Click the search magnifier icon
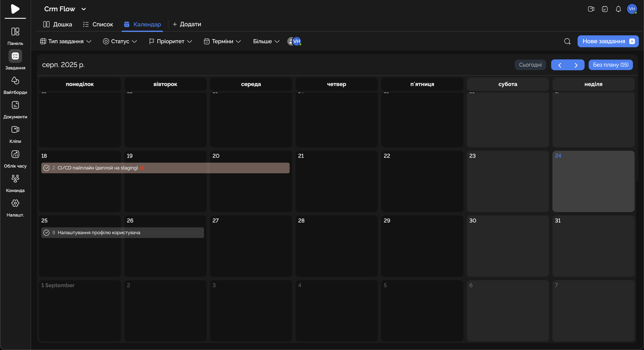The image size is (644, 350). [567, 41]
